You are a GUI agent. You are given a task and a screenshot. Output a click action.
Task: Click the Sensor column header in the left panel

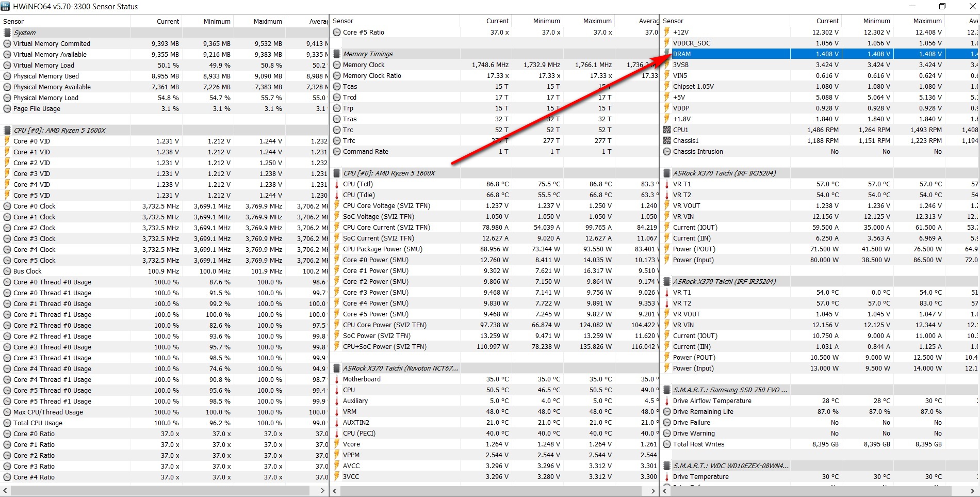(65, 21)
